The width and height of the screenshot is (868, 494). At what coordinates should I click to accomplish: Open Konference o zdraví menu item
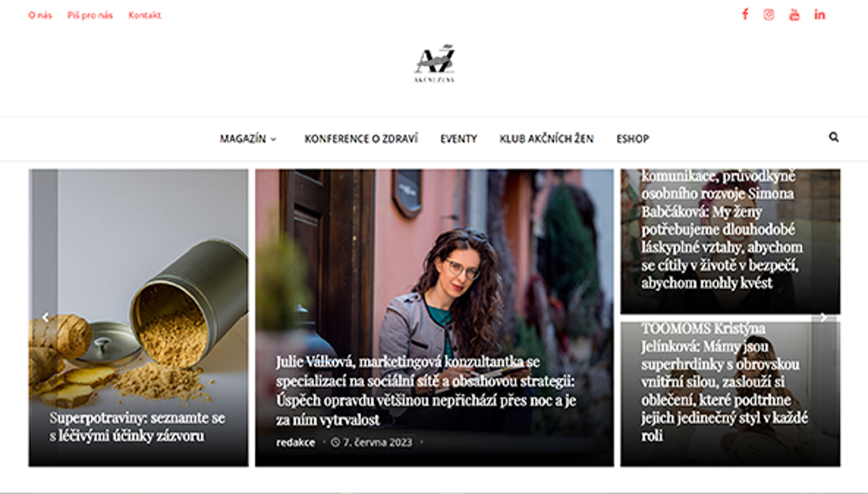point(361,139)
